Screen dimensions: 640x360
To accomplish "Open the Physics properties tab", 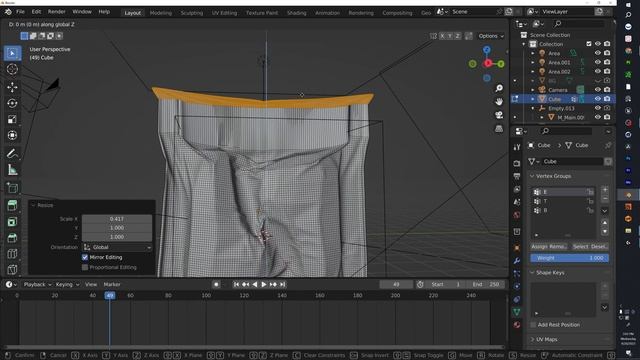I will pos(517,287).
